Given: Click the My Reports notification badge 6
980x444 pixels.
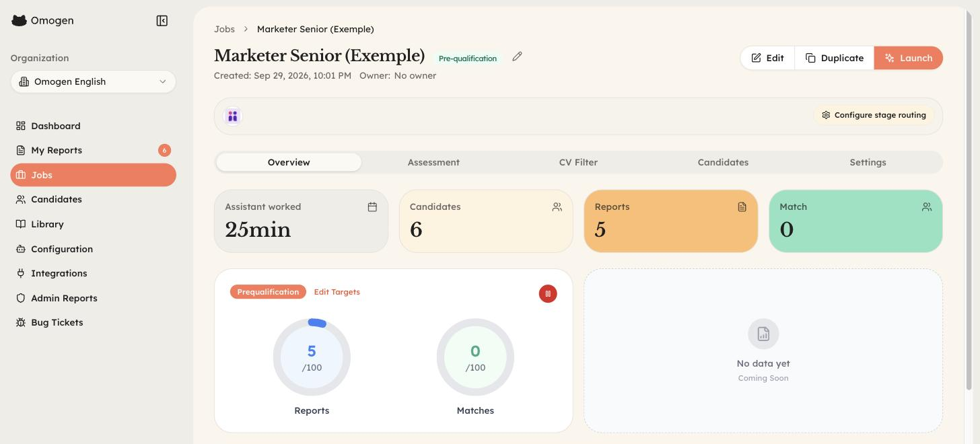Looking at the screenshot, I should 164,150.
